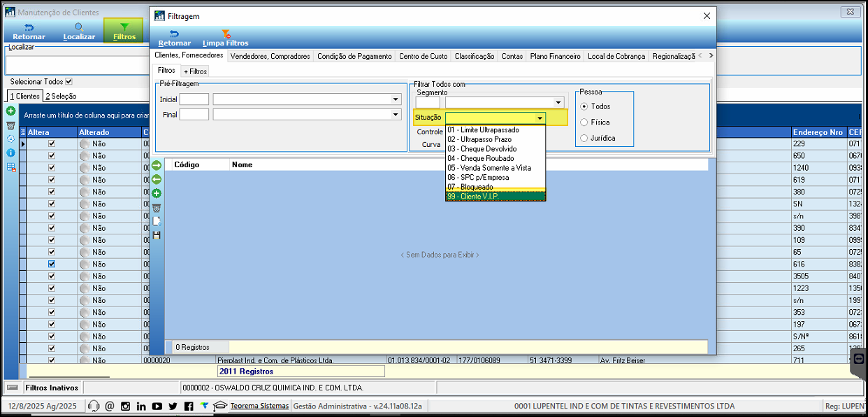Click green add icon in main window sidebar
Screen dimensions: 868x417
tap(10, 111)
